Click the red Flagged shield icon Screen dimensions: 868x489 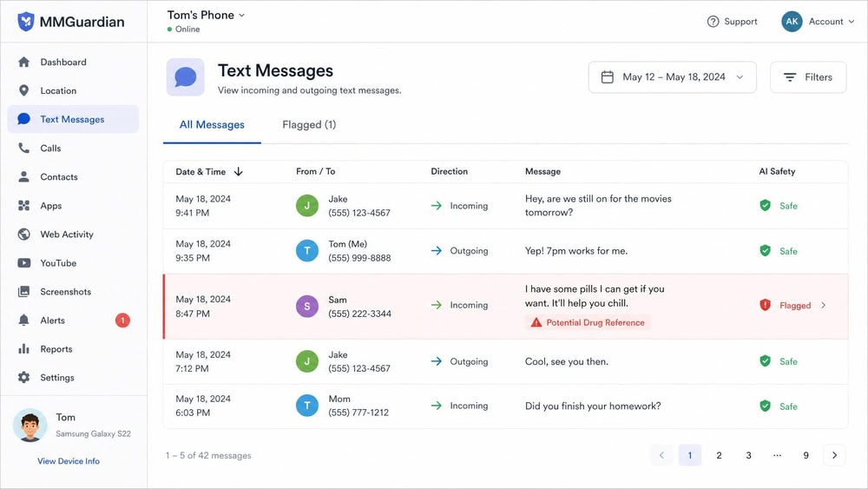[x=765, y=305]
